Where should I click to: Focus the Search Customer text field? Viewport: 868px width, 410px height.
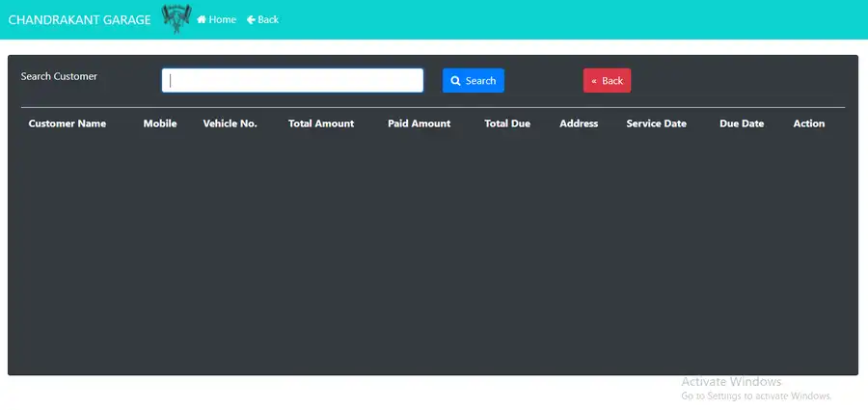tap(292, 80)
